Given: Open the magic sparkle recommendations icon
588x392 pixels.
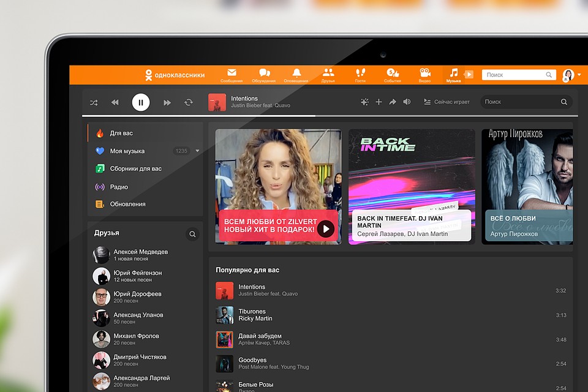Looking at the screenshot, I should pyautogui.click(x=364, y=102).
